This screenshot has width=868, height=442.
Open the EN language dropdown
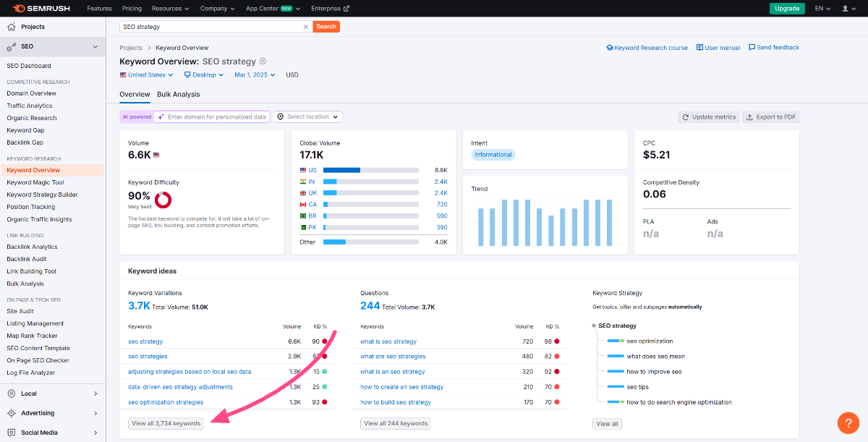click(822, 9)
